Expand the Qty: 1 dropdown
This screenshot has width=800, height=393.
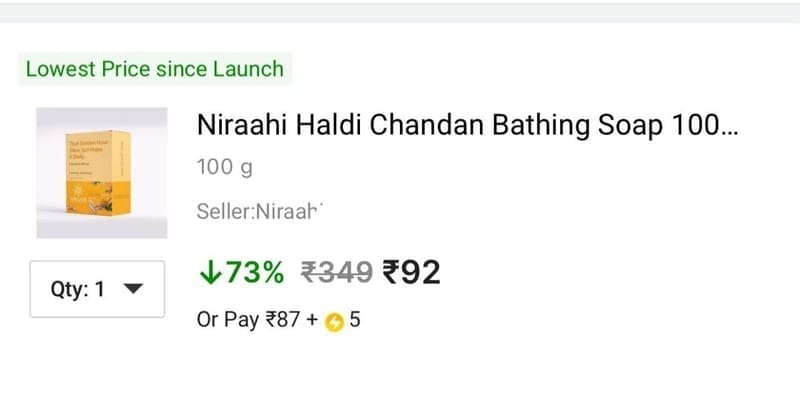click(x=97, y=289)
